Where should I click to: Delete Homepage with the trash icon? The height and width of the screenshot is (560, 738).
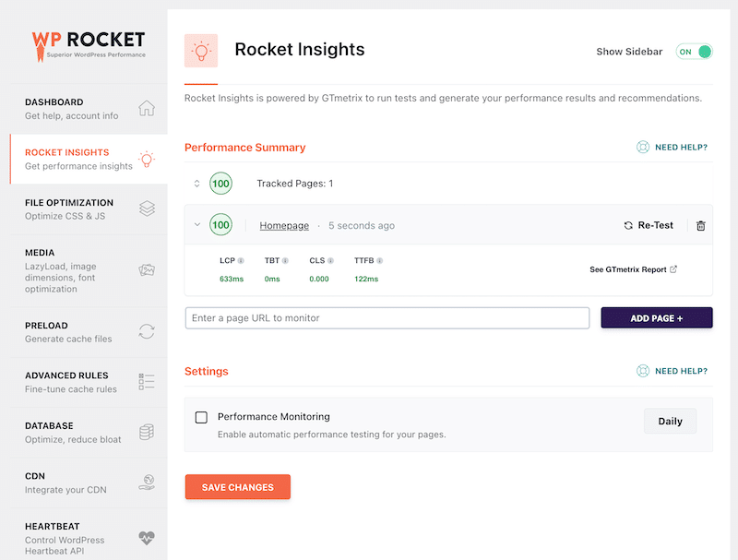[701, 226]
